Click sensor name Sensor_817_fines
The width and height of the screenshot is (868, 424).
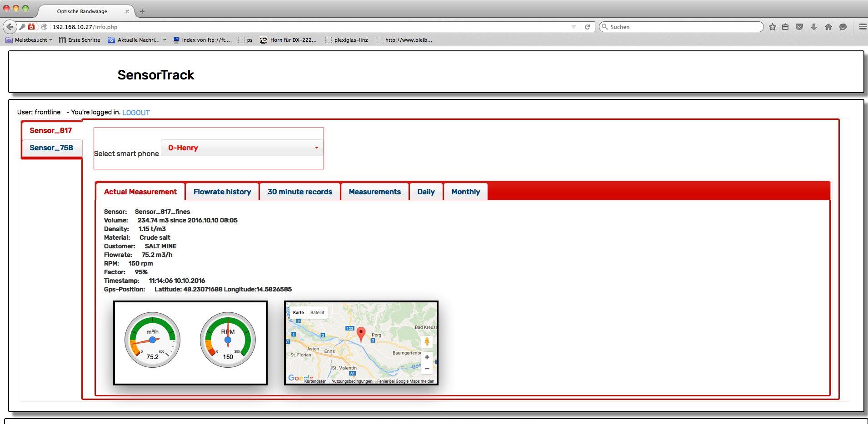tap(162, 212)
